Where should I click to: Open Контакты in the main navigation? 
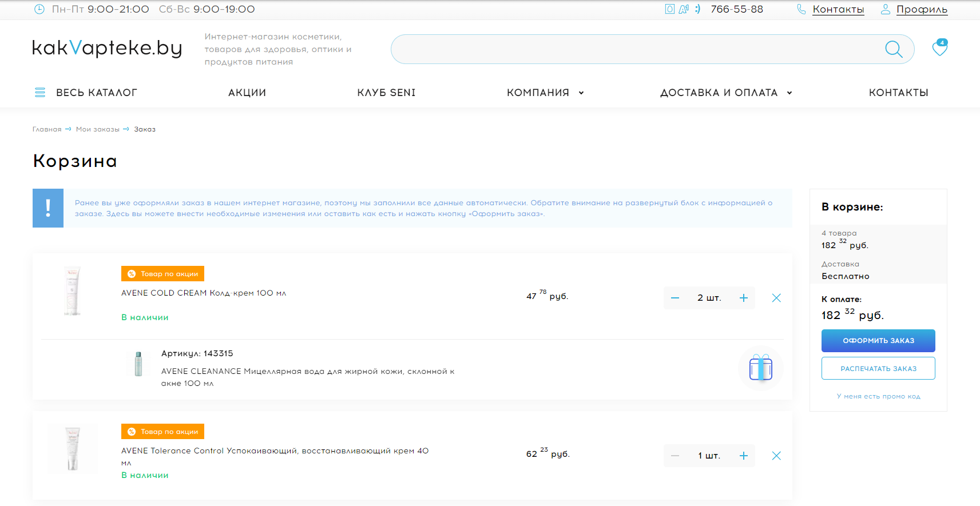point(899,93)
